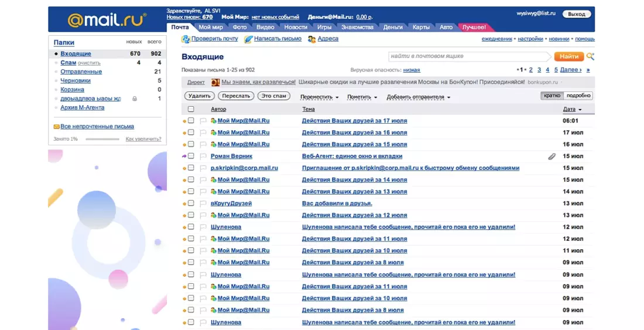Open the Добавить отправителя dropdown
The height and width of the screenshot is (330, 644).
coord(418,97)
